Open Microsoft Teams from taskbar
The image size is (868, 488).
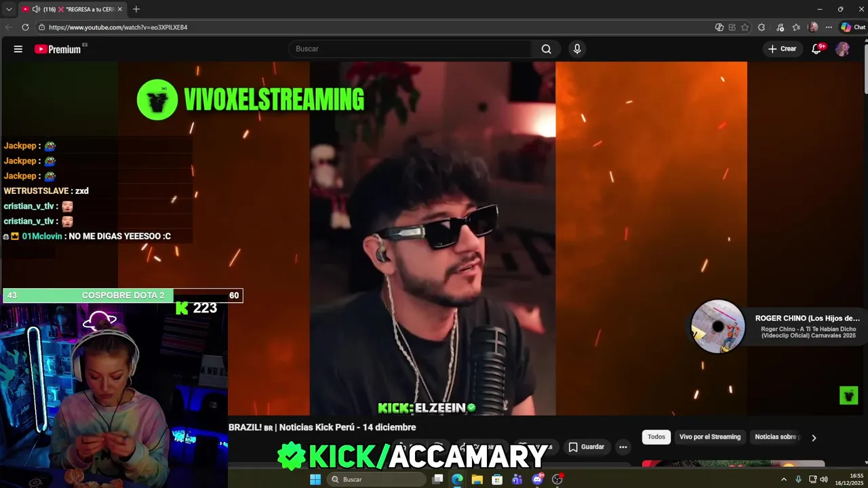(517, 479)
